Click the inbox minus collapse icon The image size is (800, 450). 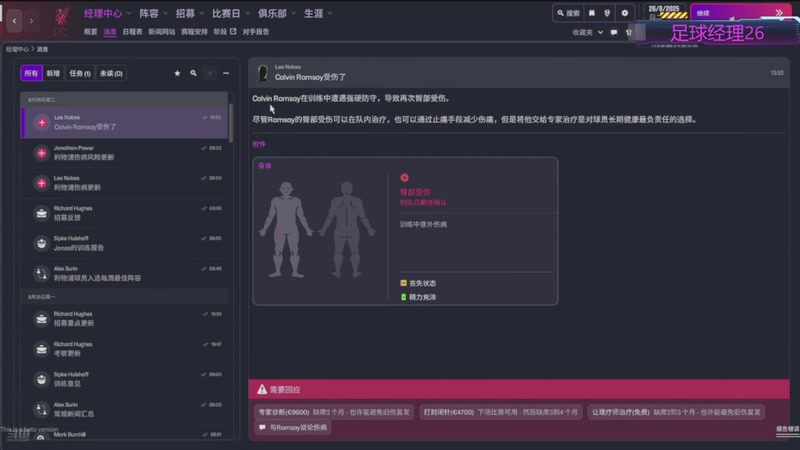pos(226,73)
